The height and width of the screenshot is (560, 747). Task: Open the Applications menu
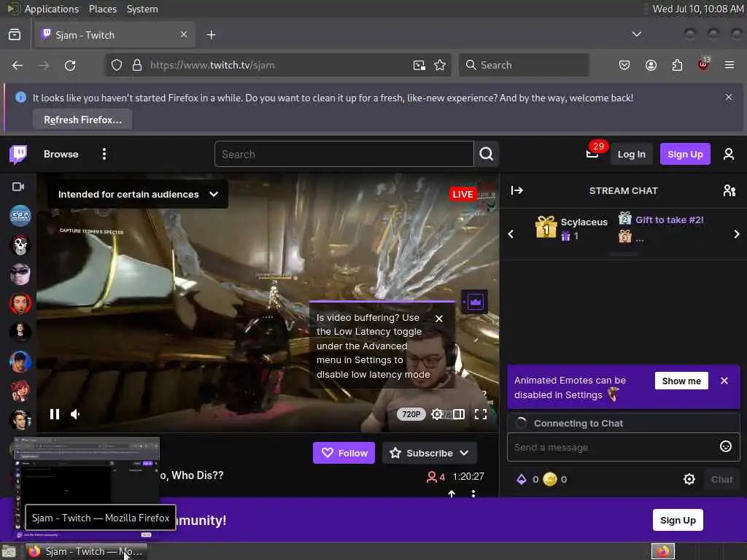coord(52,9)
